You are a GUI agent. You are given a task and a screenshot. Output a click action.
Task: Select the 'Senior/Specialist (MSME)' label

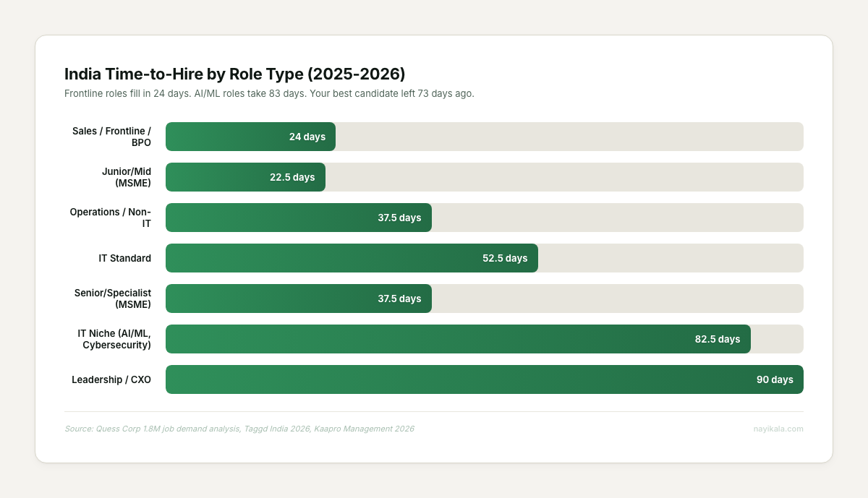[x=112, y=299]
